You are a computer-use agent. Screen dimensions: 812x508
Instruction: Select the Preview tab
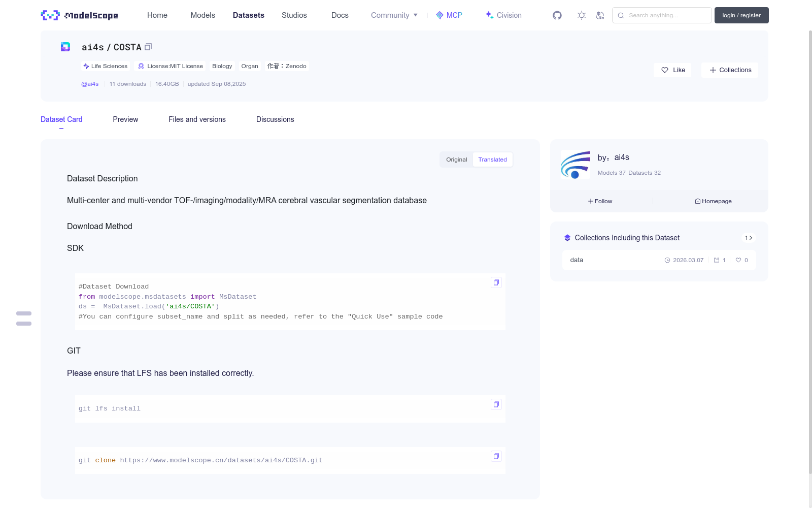tap(125, 119)
